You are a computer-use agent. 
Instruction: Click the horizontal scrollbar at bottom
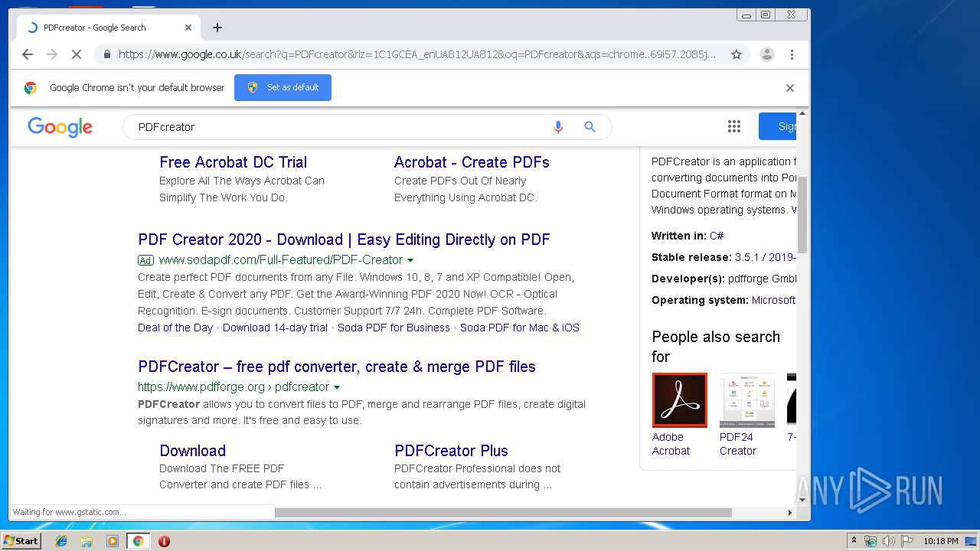click(503, 512)
